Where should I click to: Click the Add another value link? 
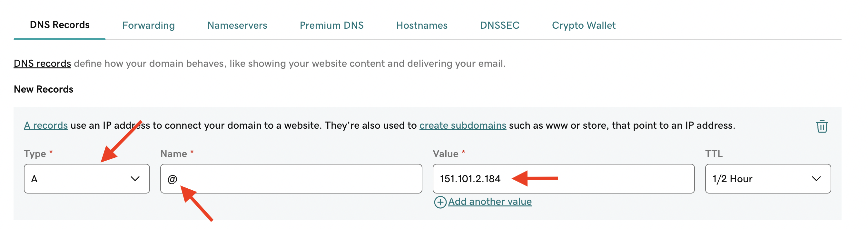pos(490,202)
